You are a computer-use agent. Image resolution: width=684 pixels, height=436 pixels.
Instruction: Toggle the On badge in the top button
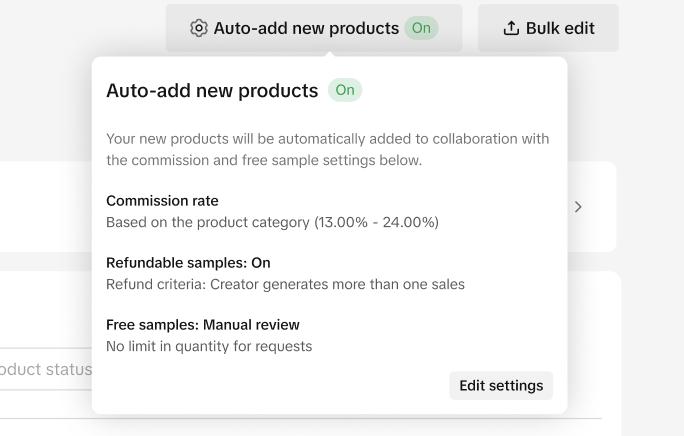coord(421,28)
